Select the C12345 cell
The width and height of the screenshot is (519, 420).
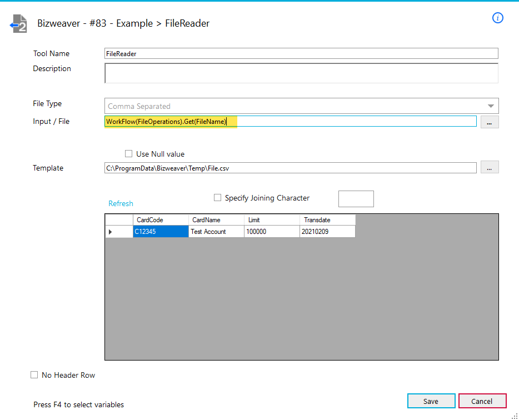161,232
